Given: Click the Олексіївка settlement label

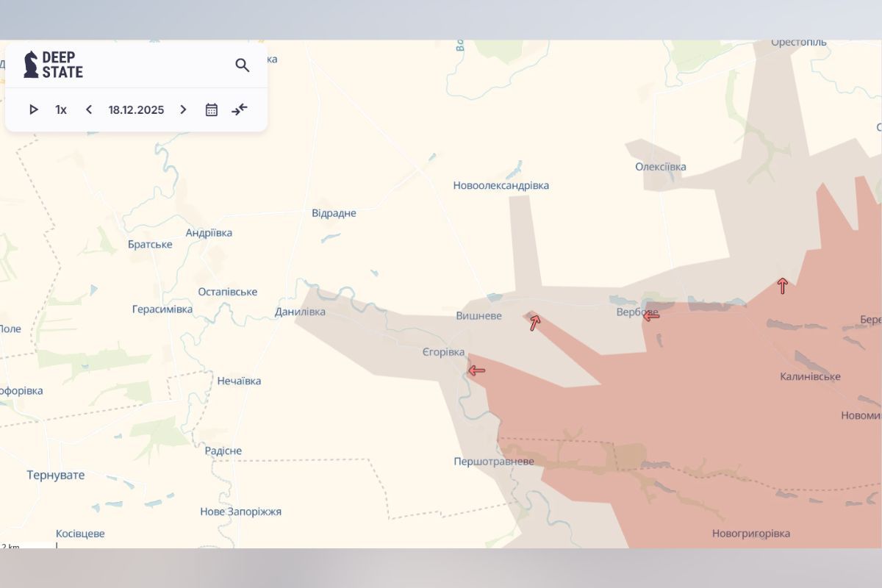Looking at the screenshot, I should pyautogui.click(x=661, y=167).
